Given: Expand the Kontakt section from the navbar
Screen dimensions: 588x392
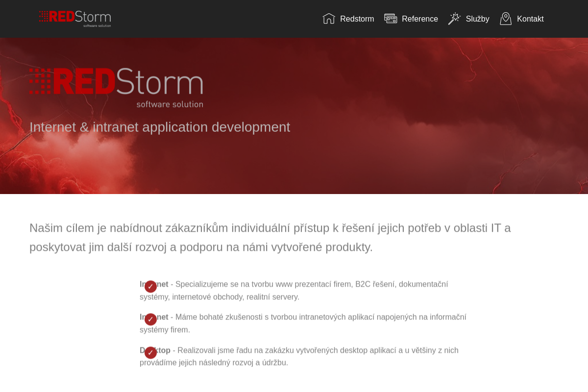Looking at the screenshot, I should 531,19.
